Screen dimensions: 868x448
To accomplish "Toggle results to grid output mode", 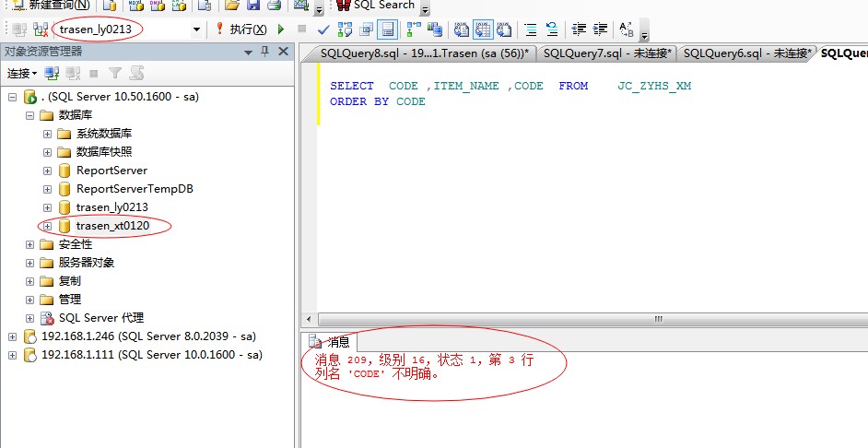I will point(484,29).
